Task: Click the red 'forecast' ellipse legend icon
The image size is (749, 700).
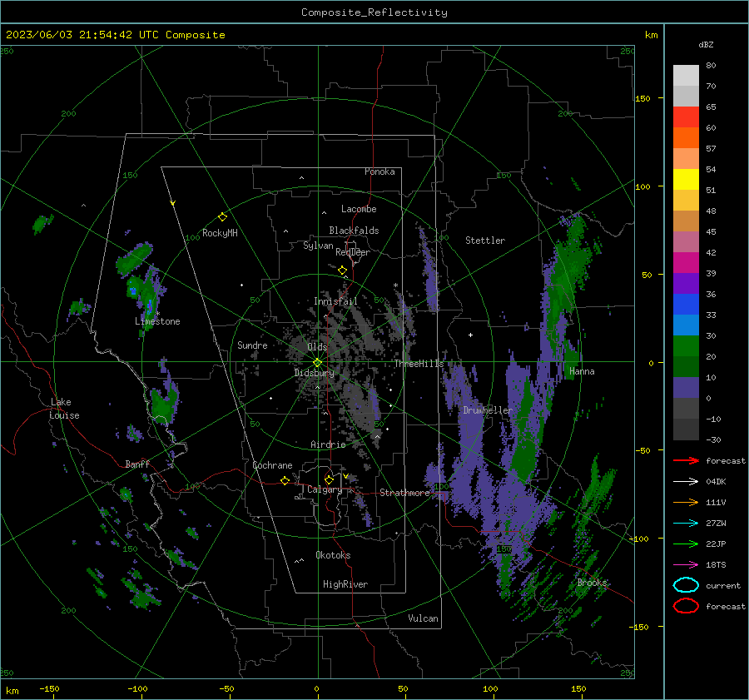Action: pyautogui.click(x=686, y=606)
